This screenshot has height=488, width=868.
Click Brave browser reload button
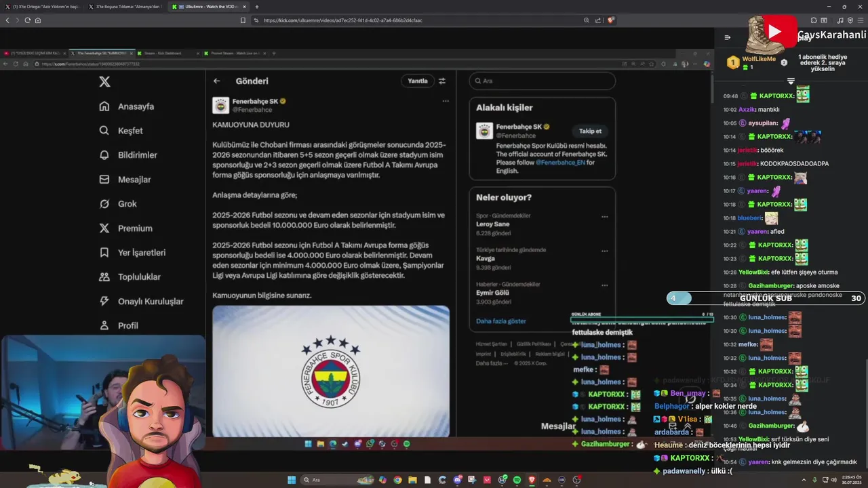click(x=27, y=20)
